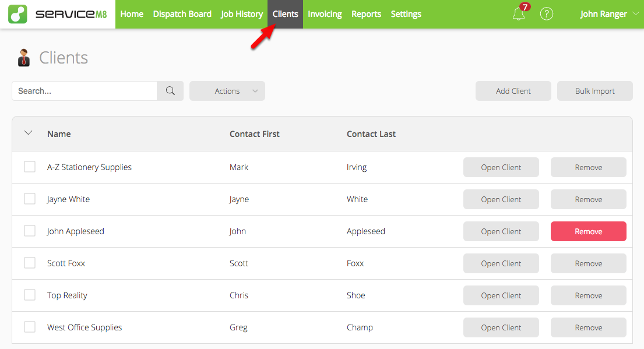Image resolution: width=644 pixels, height=349 pixels.
Task: Click the notification badge showing 7
Action: [x=524, y=6]
